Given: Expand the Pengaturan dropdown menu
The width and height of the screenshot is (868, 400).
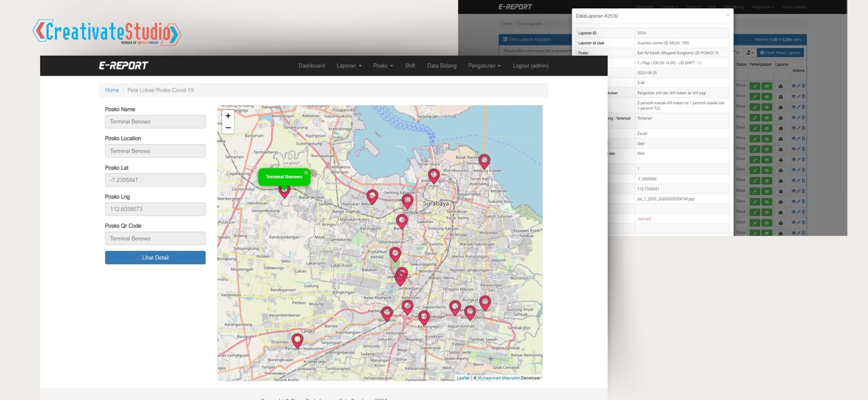Looking at the screenshot, I should click(x=484, y=66).
